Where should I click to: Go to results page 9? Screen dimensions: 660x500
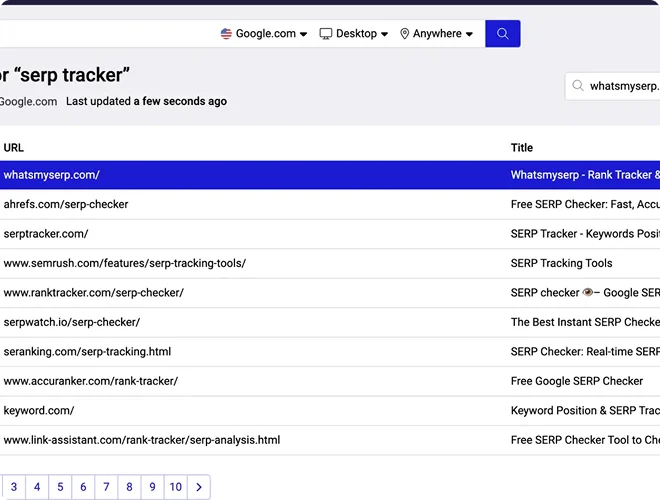152,487
